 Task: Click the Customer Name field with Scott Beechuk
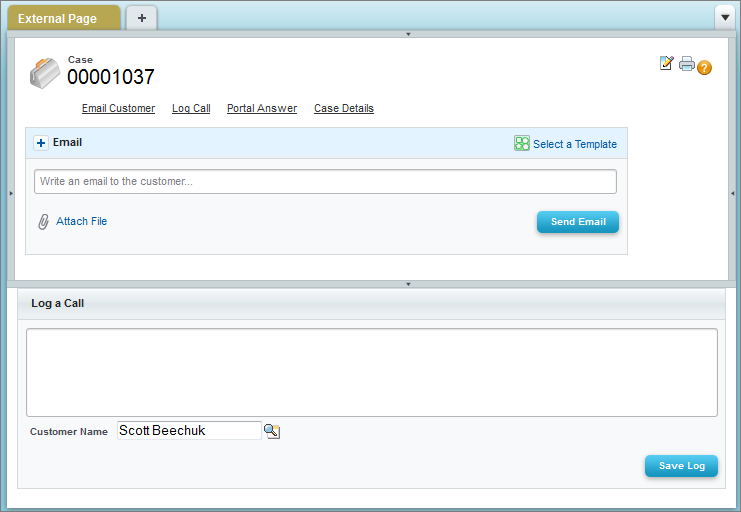click(x=189, y=431)
